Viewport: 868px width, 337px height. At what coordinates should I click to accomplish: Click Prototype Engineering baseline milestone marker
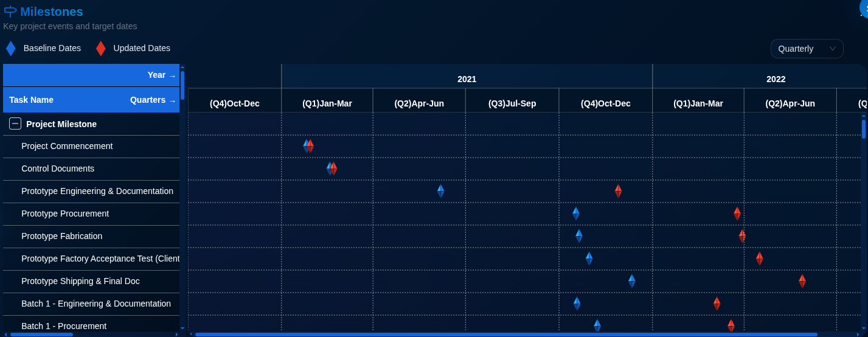(441, 191)
